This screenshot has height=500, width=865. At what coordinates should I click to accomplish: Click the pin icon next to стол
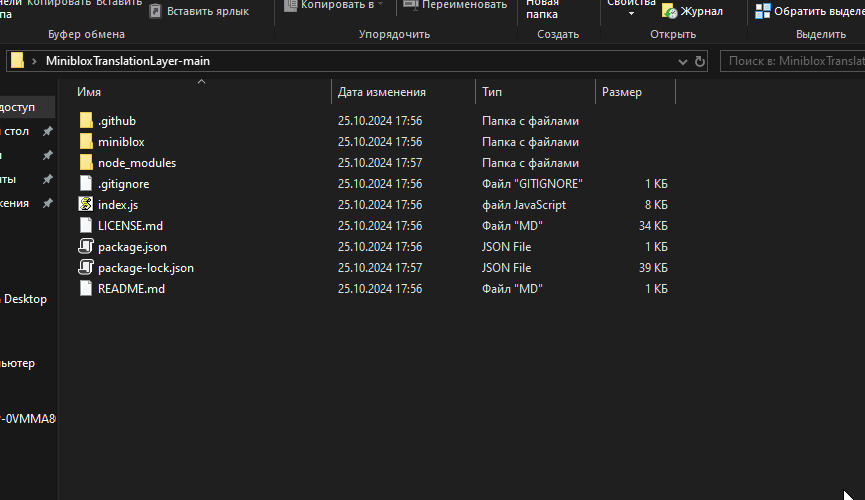coord(48,131)
